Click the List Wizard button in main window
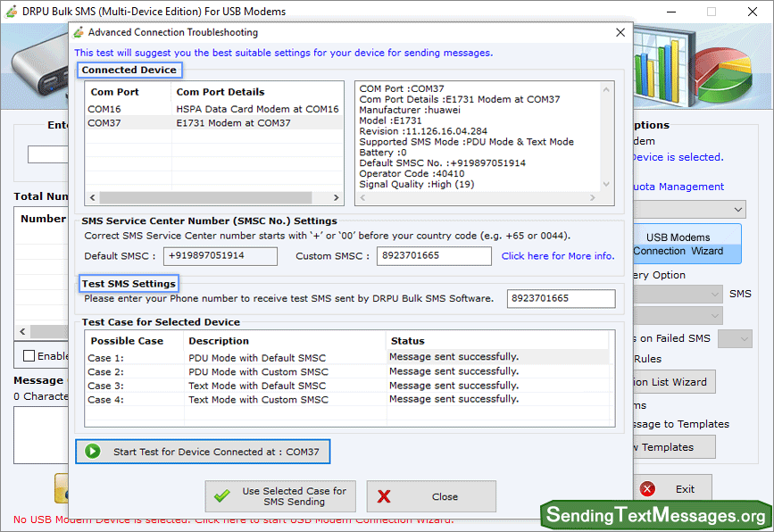Viewport: 774px width, 532px height. coord(674,382)
